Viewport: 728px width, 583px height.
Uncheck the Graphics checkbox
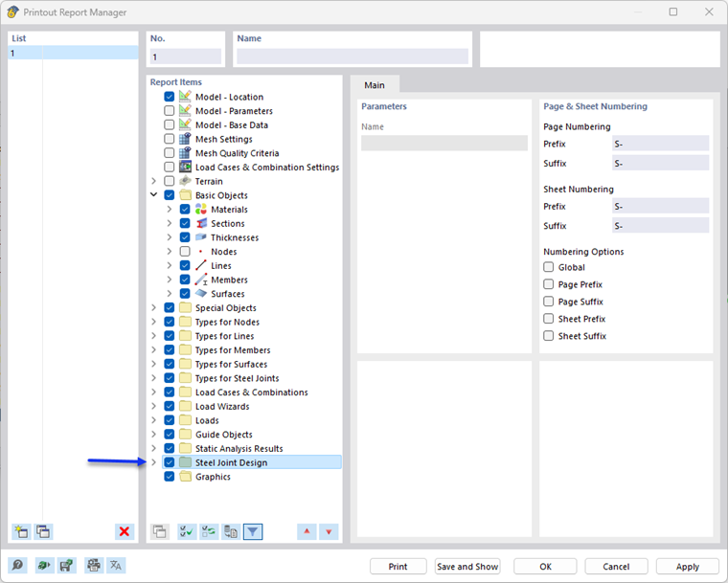[169, 476]
